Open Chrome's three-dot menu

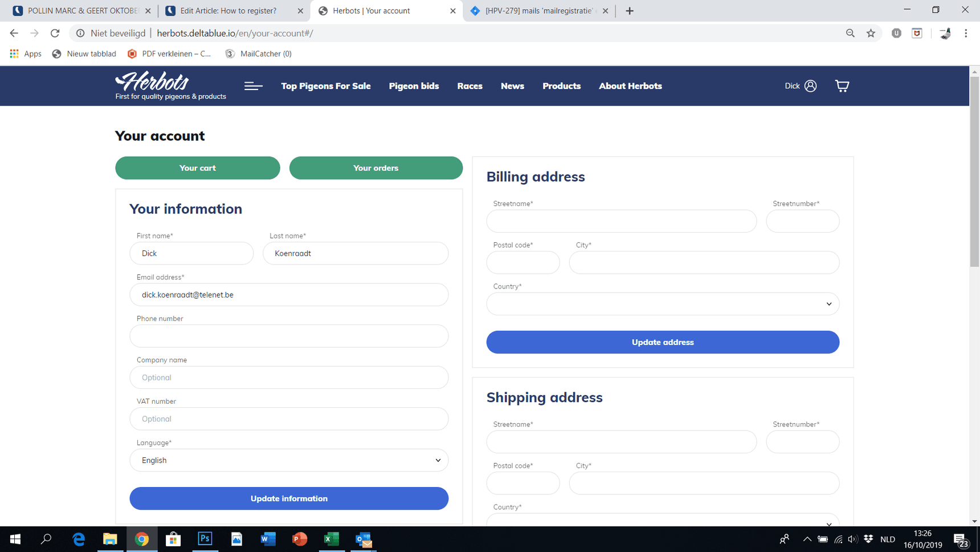(x=966, y=33)
